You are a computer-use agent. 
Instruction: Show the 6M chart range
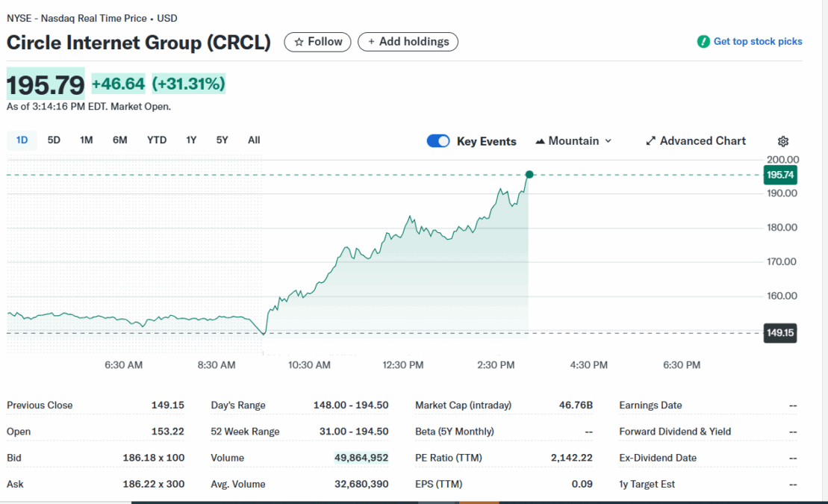coord(119,140)
